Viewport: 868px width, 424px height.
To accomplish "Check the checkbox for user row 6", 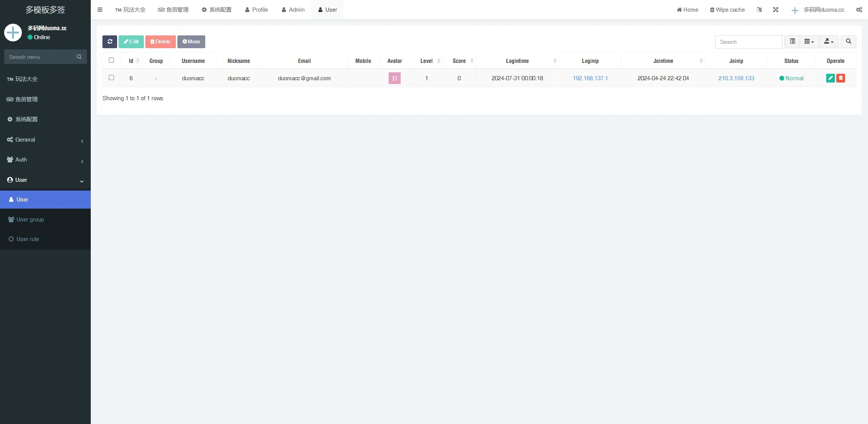I will 111,78.
